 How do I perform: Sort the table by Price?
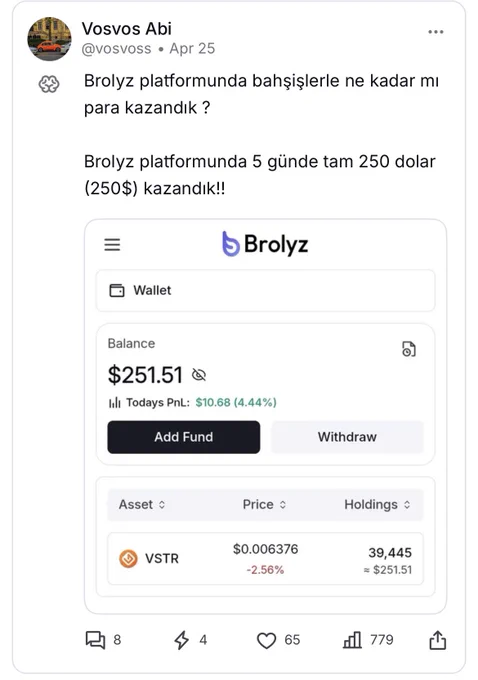coord(264,504)
